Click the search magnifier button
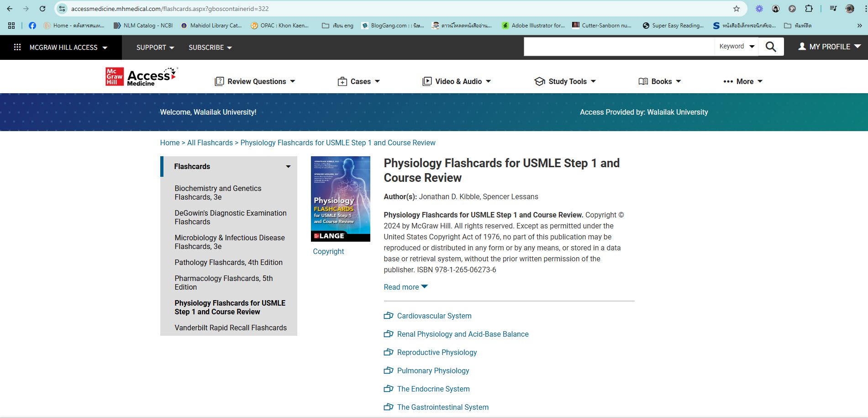 [771, 47]
